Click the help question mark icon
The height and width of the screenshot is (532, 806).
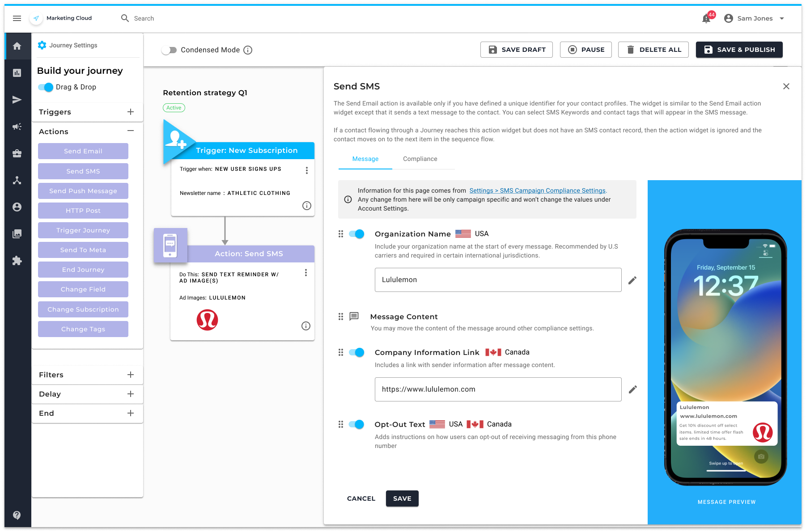(x=17, y=515)
